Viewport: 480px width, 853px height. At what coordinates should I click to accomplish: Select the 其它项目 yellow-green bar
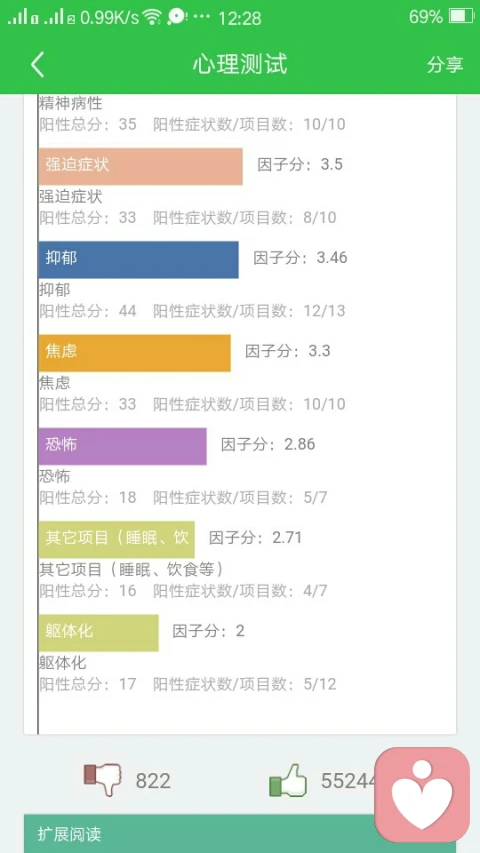point(116,540)
